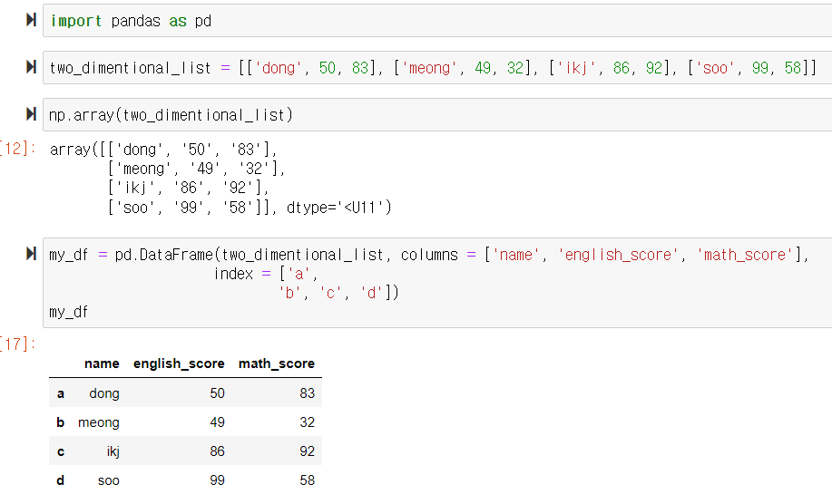Select index label 'd' in the table
This screenshot has height=504, width=832.
[x=61, y=480]
